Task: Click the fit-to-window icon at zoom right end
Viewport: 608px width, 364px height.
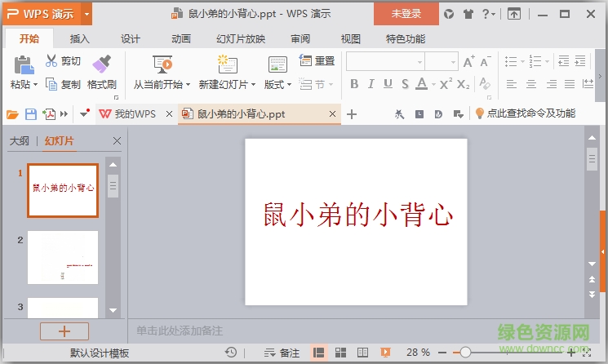Action: [x=587, y=353]
